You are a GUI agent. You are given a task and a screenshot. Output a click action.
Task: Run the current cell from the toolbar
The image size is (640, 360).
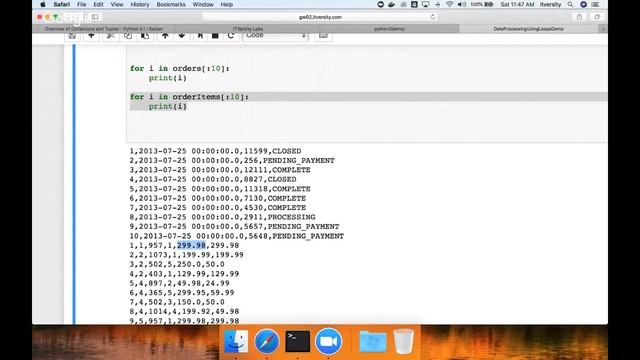click(x=200, y=36)
